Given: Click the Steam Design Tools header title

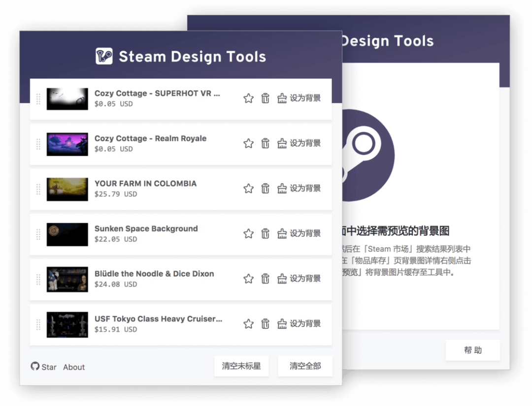Looking at the screenshot, I should click(x=193, y=56).
